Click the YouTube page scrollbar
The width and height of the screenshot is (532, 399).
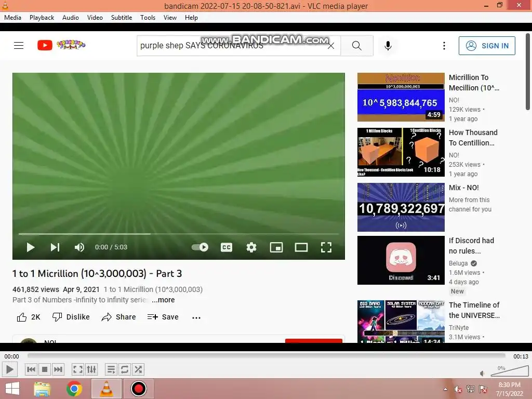(528, 72)
